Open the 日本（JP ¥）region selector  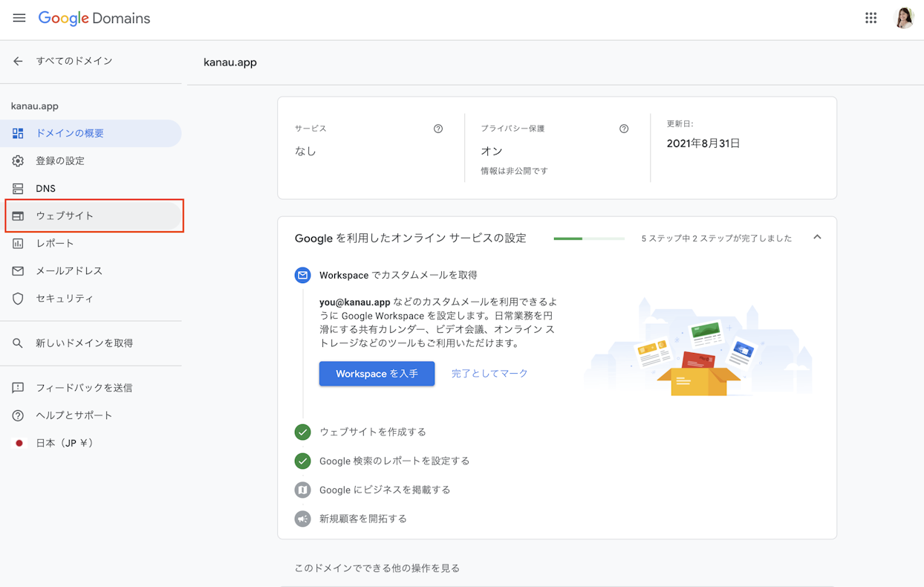coord(64,443)
